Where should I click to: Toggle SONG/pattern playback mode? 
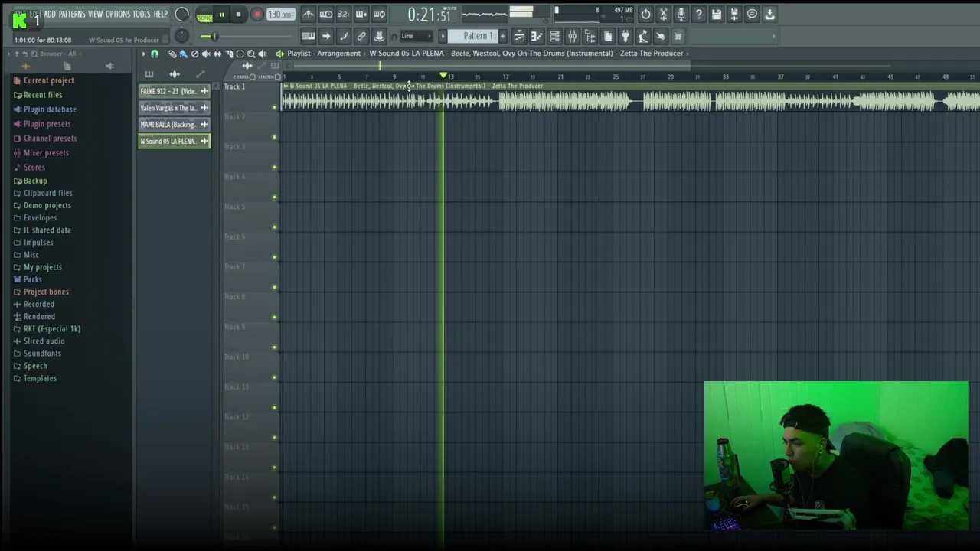(x=204, y=15)
